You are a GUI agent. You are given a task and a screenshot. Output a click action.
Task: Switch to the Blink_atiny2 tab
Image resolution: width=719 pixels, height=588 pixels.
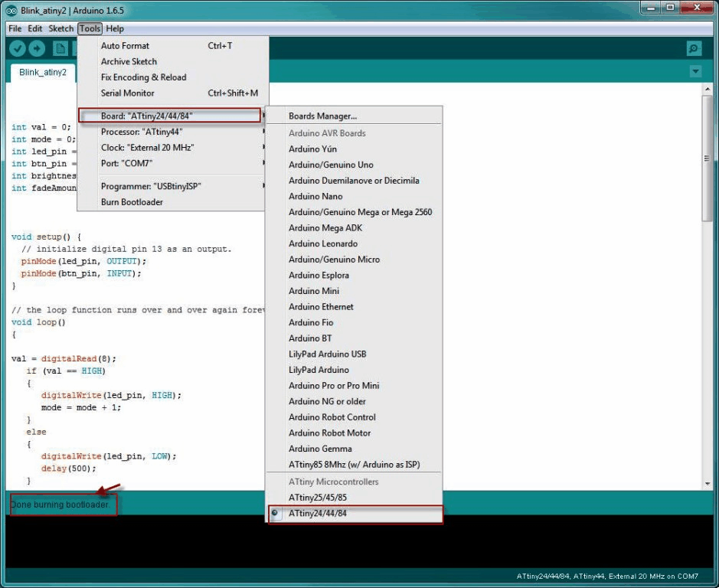click(x=43, y=73)
